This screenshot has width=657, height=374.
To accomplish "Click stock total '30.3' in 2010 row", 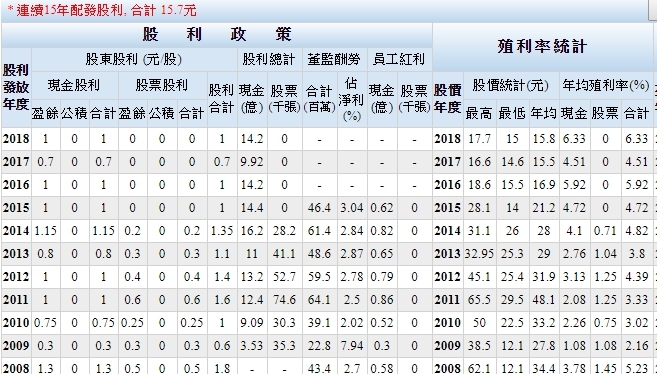I will [285, 323].
